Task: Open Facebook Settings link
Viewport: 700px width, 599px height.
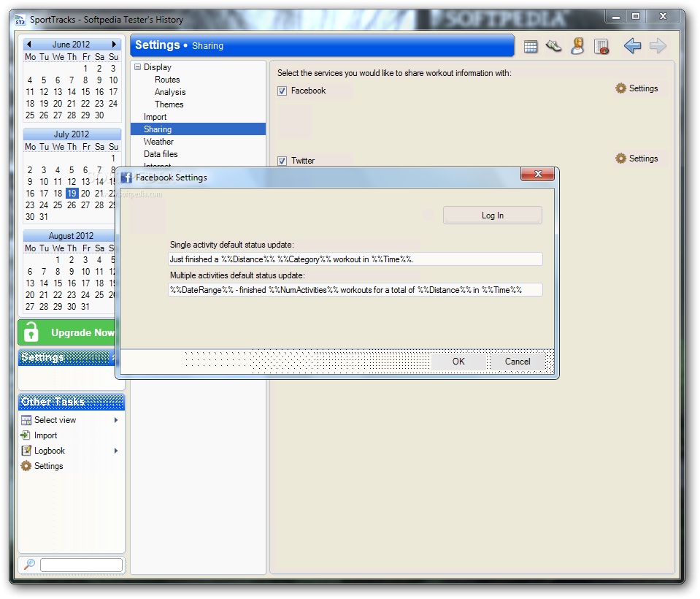Action: [x=643, y=88]
